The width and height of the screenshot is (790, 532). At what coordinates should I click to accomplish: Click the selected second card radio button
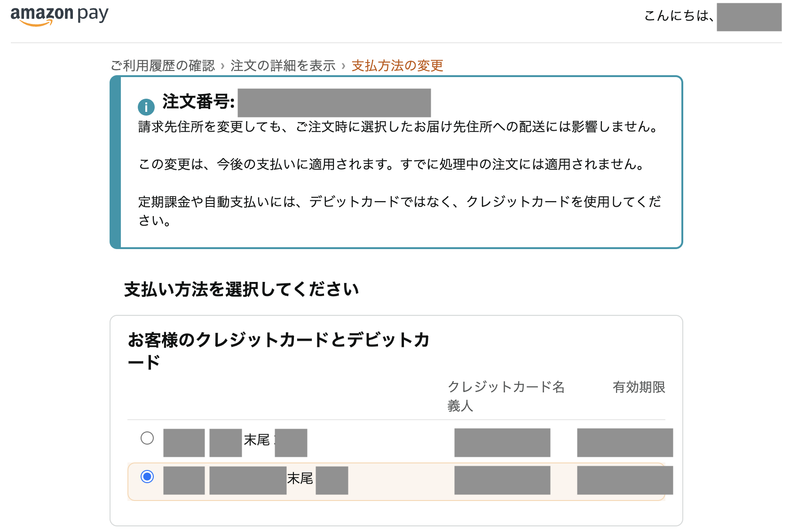click(147, 477)
